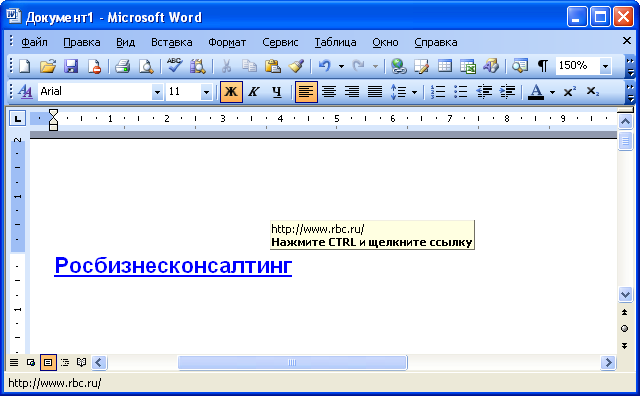Click the Росбизнесконсалтинг hyperlink
Screen dimensions: 640x396
pos(173,266)
